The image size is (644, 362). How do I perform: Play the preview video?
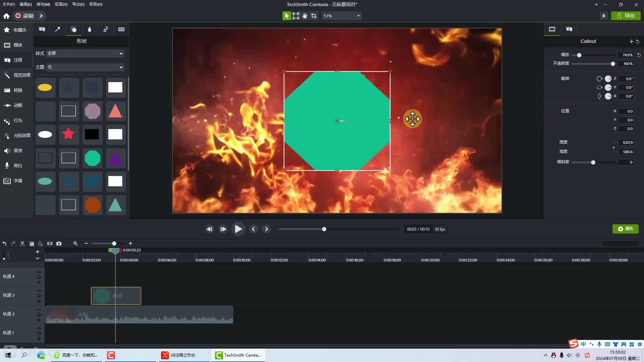coord(238,229)
